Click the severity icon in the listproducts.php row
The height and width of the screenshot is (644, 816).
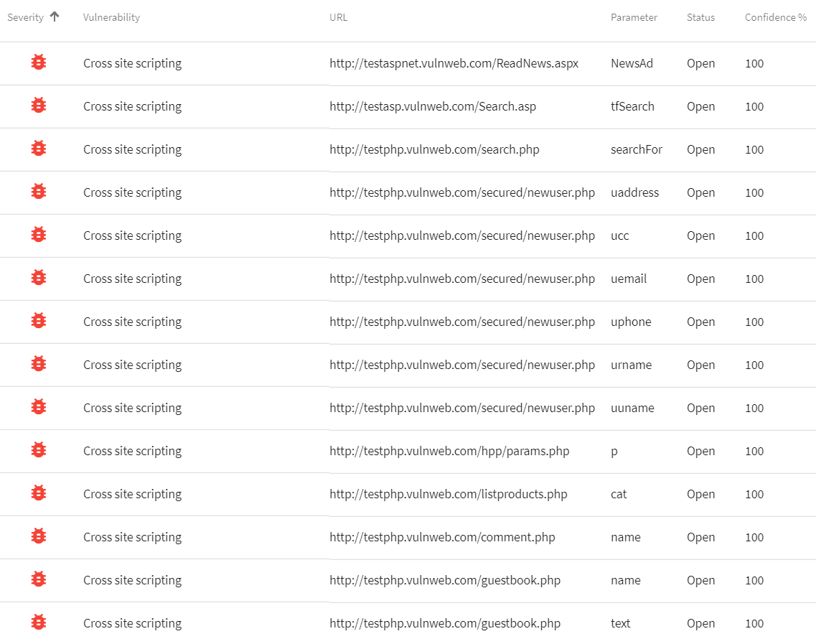pyautogui.click(x=39, y=494)
